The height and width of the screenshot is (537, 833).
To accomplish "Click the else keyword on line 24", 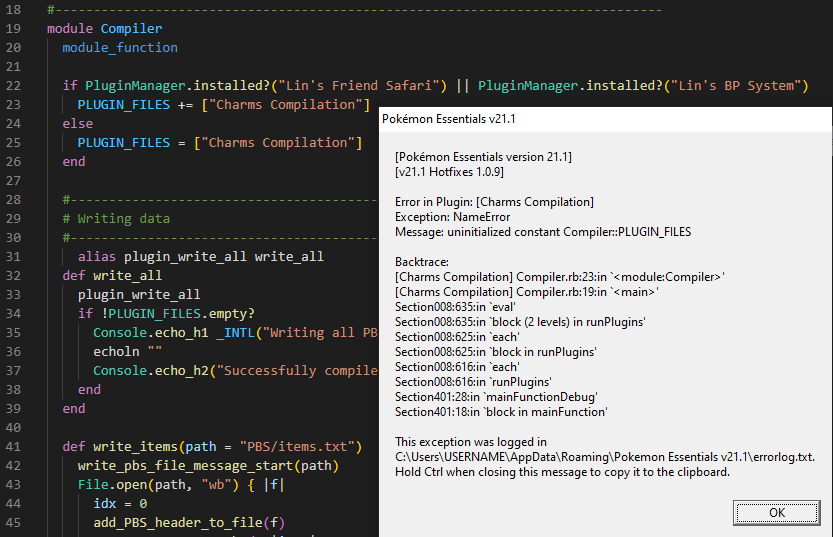I will pos(77,124).
